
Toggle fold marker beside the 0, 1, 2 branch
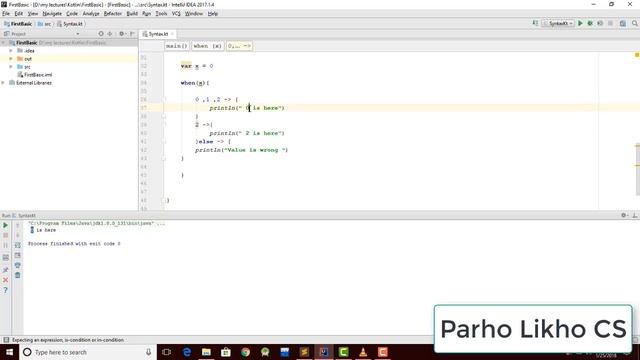pos(164,100)
